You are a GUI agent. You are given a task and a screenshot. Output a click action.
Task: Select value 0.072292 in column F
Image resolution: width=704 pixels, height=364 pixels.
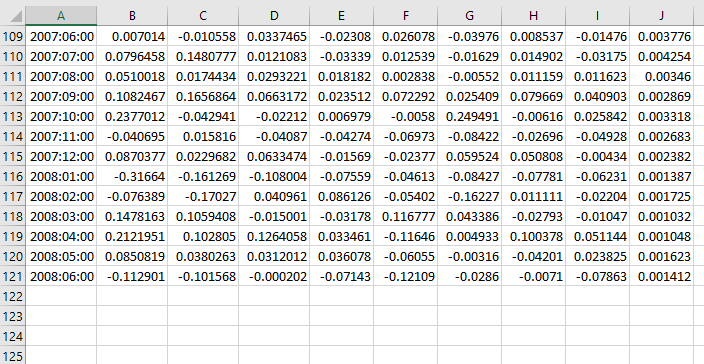pos(405,96)
